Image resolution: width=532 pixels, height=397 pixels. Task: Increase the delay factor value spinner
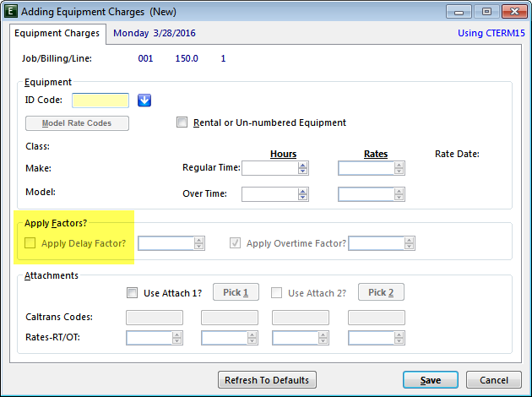click(x=198, y=240)
